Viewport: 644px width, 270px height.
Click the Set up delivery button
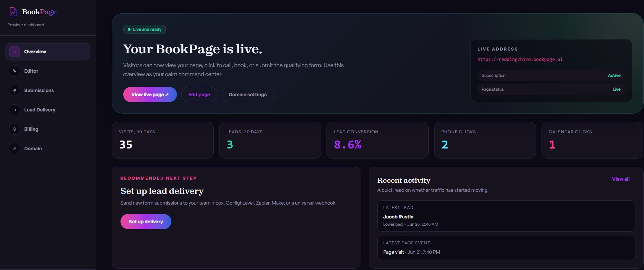tap(146, 222)
